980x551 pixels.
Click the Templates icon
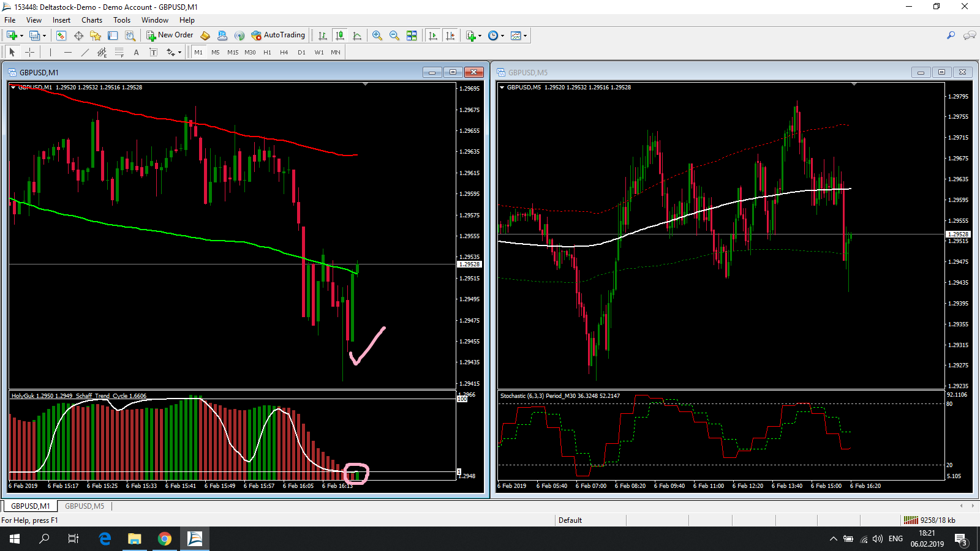tap(516, 36)
